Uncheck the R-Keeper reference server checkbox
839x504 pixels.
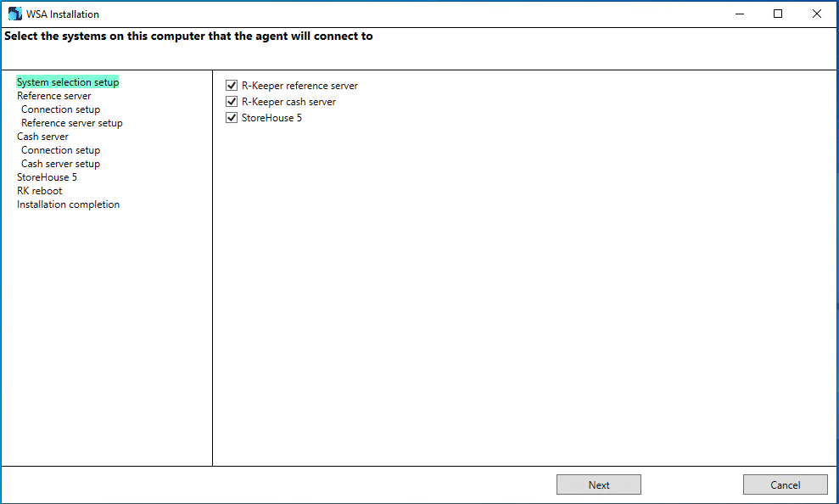click(232, 86)
